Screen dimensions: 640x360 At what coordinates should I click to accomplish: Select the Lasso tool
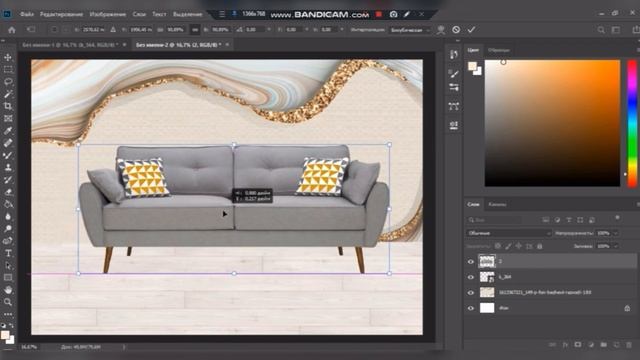8,82
